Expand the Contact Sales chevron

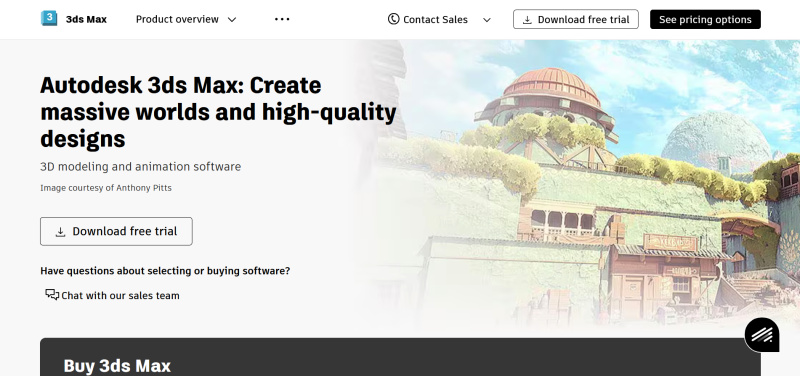487,20
